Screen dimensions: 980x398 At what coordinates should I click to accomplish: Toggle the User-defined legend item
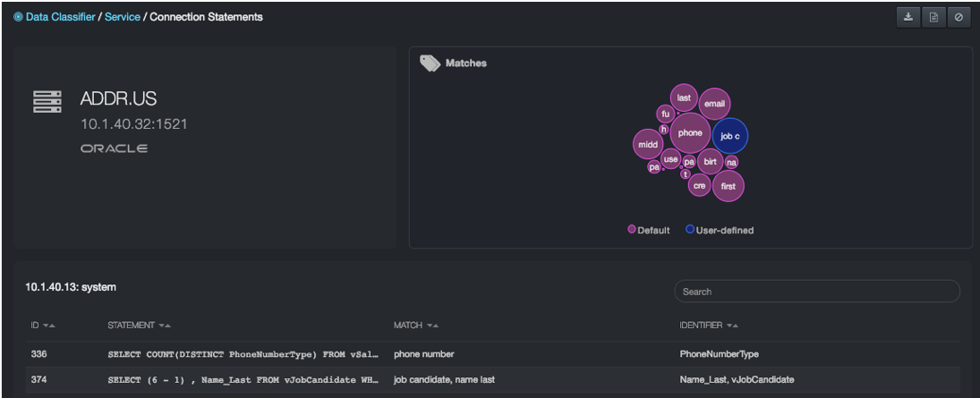tap(720, 230)
